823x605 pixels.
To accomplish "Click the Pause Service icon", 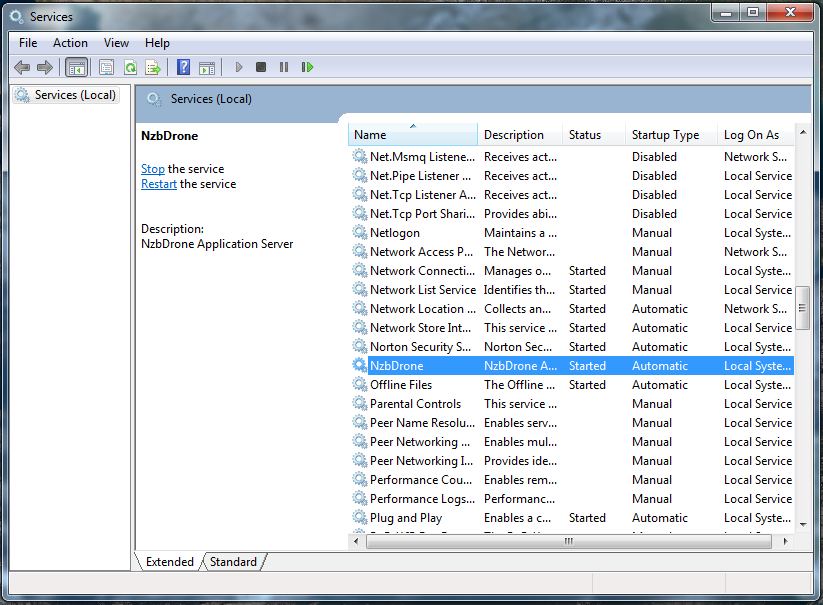I will click(x=284, y=67).
